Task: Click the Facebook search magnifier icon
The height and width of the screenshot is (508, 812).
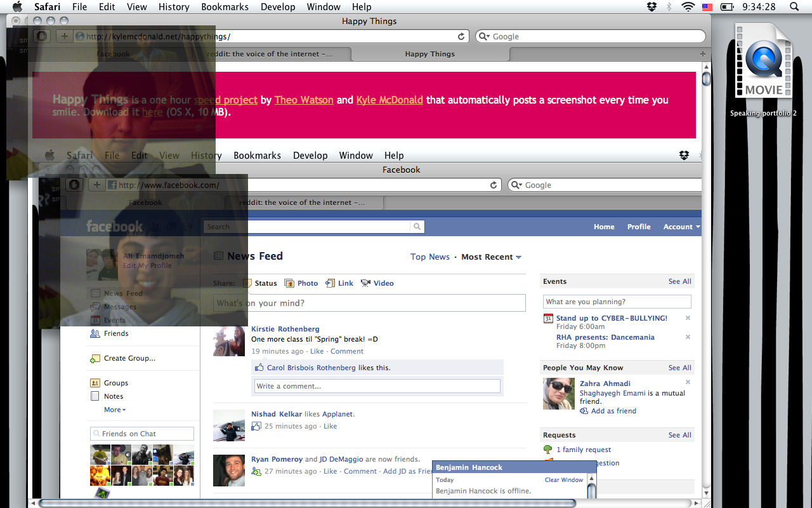Action: pos(417,227)
